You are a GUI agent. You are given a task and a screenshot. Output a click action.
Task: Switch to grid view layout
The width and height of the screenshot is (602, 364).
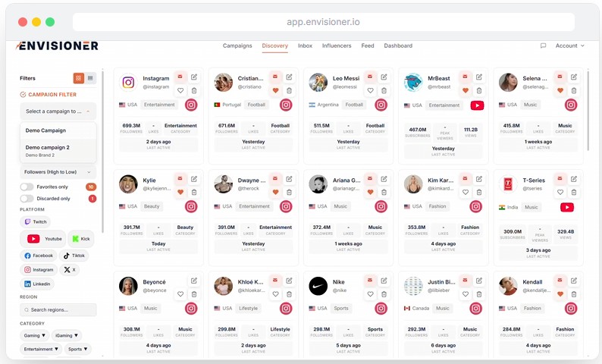(78, 78)
